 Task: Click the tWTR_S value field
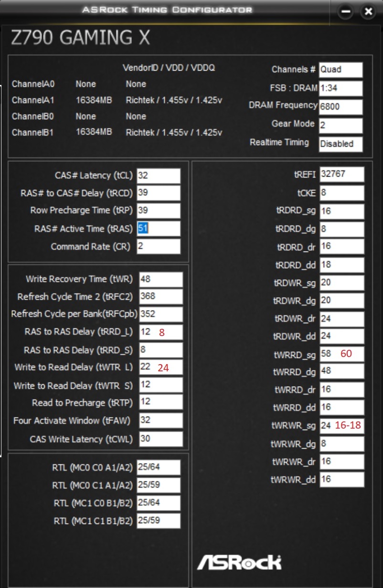(x=161, y=385)
